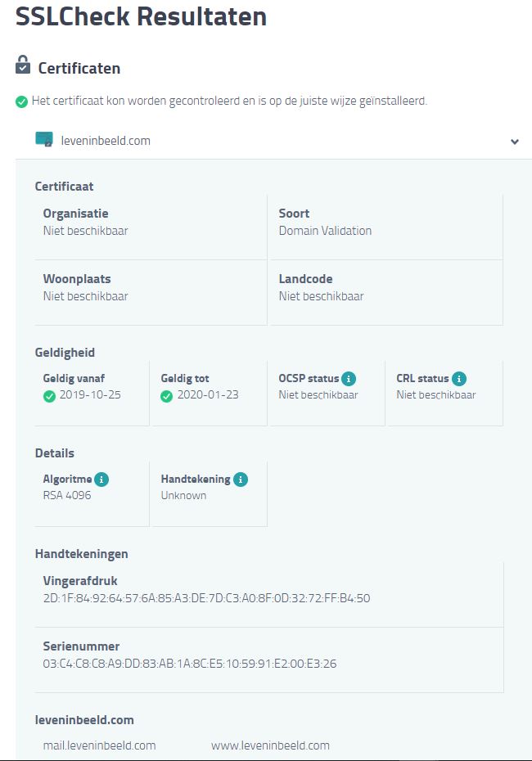Click green check next to 2020-01-23
Image resolution: width=532 pixels, height=761 pixels.
click(167, 396)
